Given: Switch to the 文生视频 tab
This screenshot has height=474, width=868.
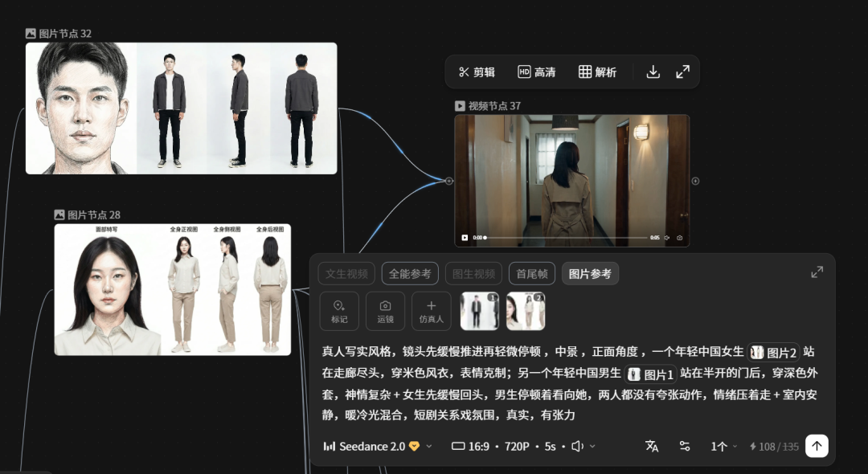Looking at the screenshot, I should (x=348, y=273).
